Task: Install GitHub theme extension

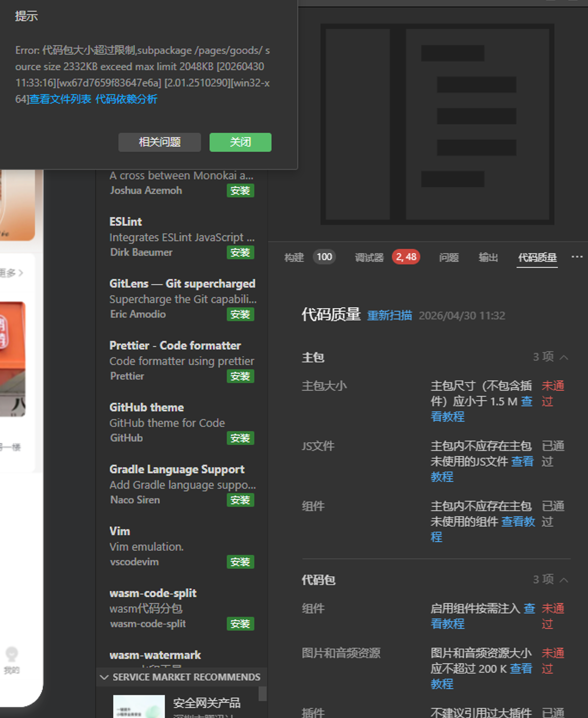Action: coord(240,438)
